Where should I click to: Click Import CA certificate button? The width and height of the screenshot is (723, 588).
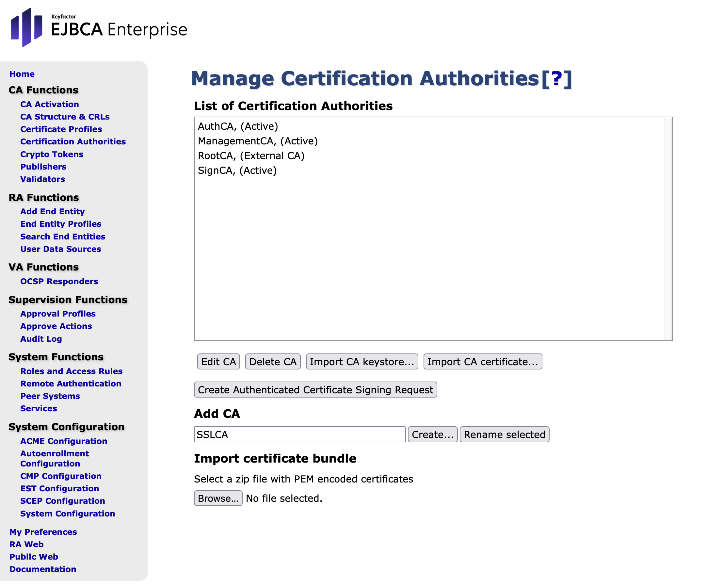coord(482,362)
